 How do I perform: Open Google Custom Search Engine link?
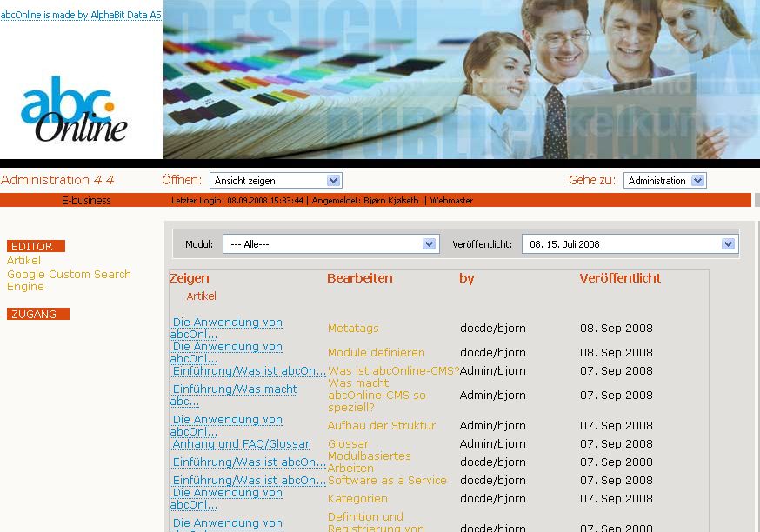coord(69,280)
